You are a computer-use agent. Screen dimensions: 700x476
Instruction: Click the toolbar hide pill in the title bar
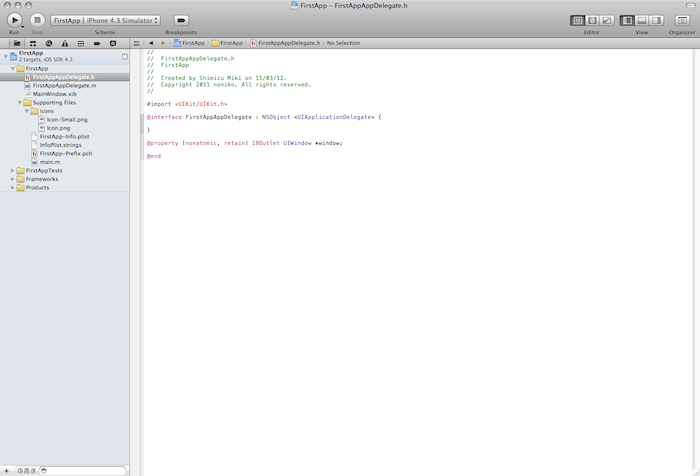pyautogui.click(x=690, y=5)
